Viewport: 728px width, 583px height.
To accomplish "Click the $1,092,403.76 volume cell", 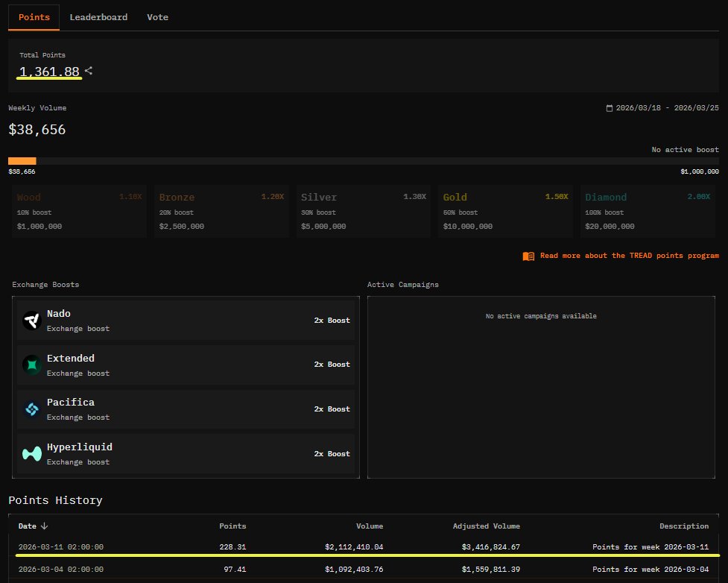I will (354, 569).
